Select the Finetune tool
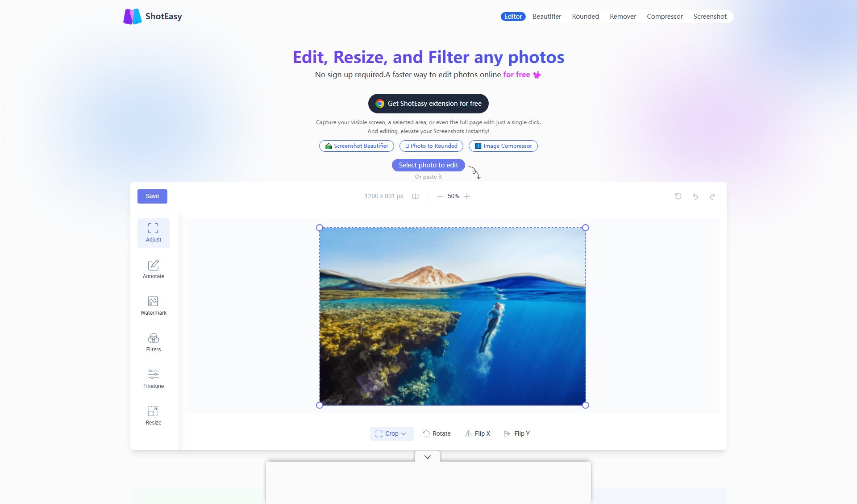This screenshot has width=857, height=504. tap(153, 379)
